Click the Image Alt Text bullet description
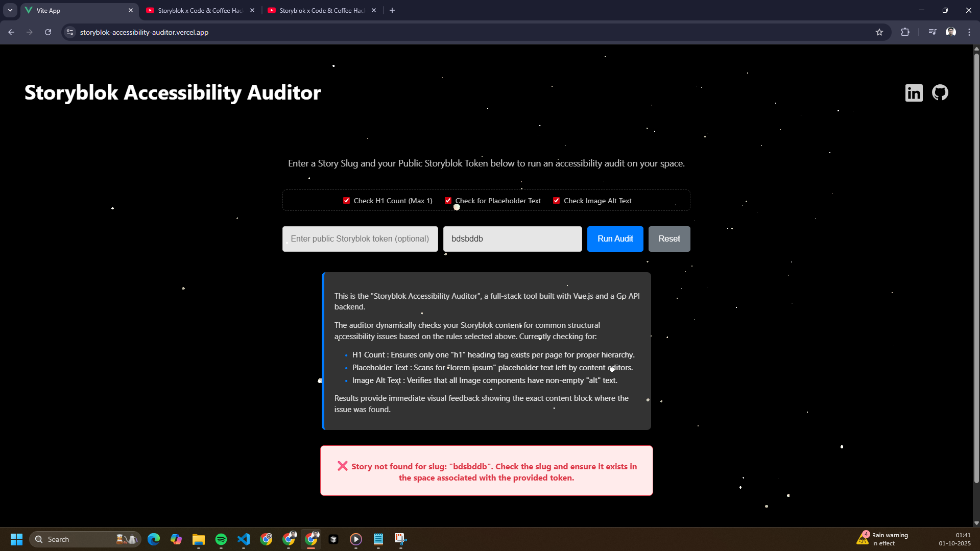The height and width of the screenshot is (551, 980). 485,380
